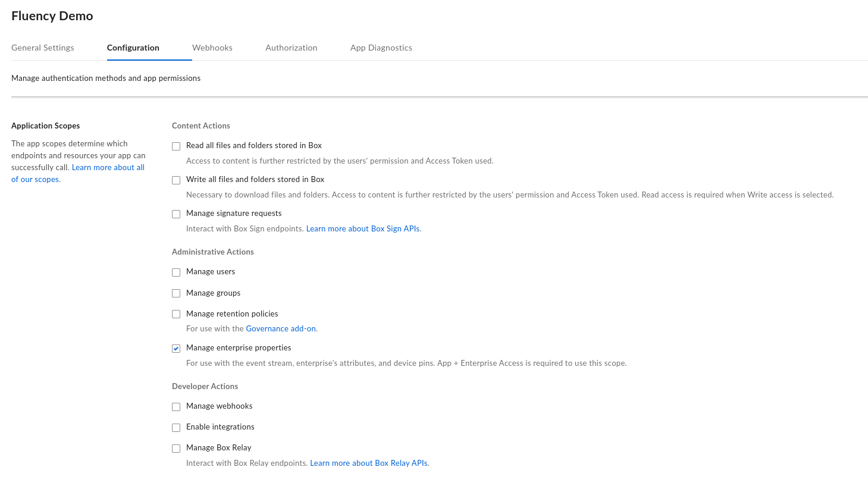Image resolution: width=868 pixels, height=492 pixels.
Task: Click the Content Actions section heading
Action: click(x=201, y=126)
